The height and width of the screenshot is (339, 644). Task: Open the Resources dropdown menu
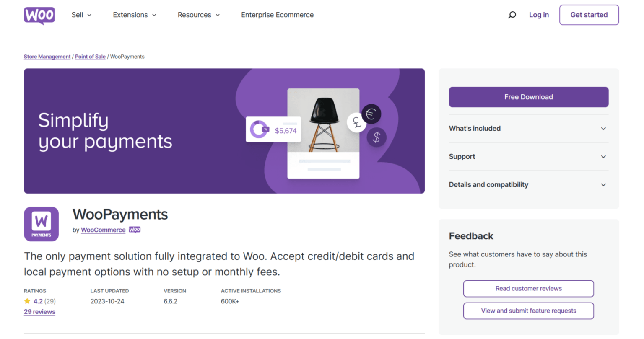click(x=199, y=15)
